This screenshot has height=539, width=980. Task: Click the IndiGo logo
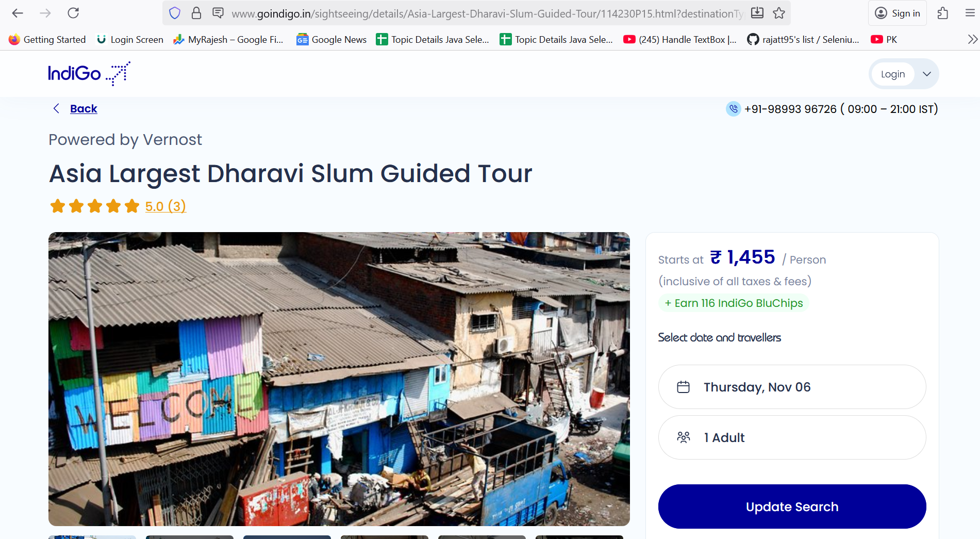click(89, 73)
